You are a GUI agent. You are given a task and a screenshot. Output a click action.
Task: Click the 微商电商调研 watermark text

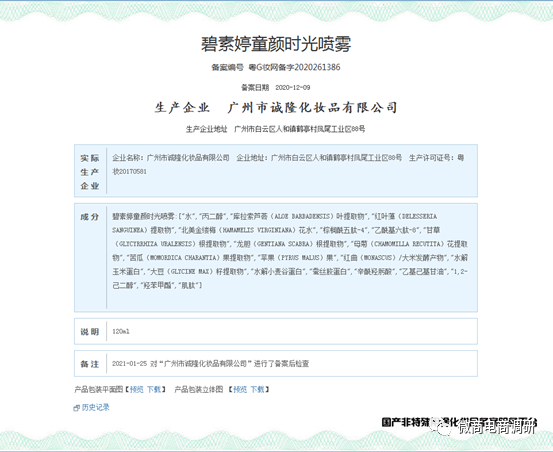(498, 427)
